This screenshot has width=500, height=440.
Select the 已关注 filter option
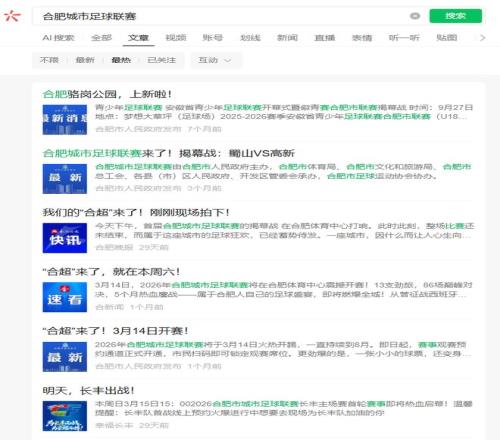tap(161, 60)
